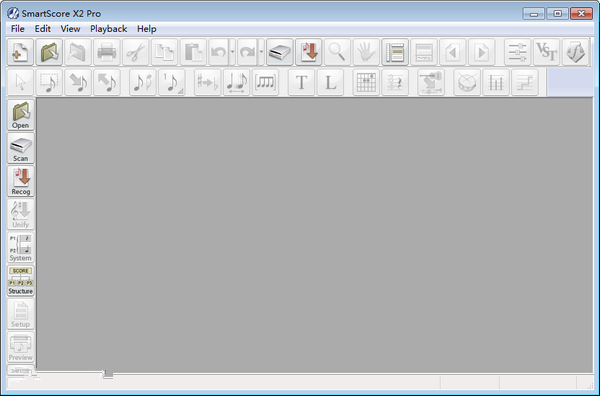Click the Redo arrow icon
The height and width of the screenshot is (396, 600).
pos(248,52)
